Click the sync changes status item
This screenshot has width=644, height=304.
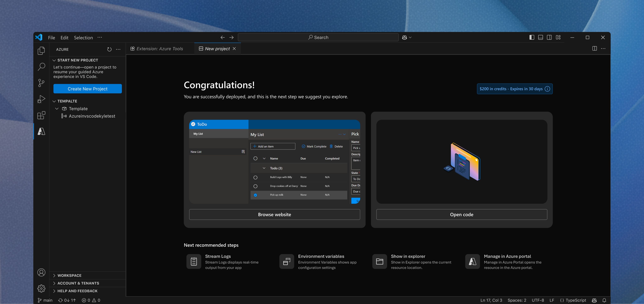[67, 300]
